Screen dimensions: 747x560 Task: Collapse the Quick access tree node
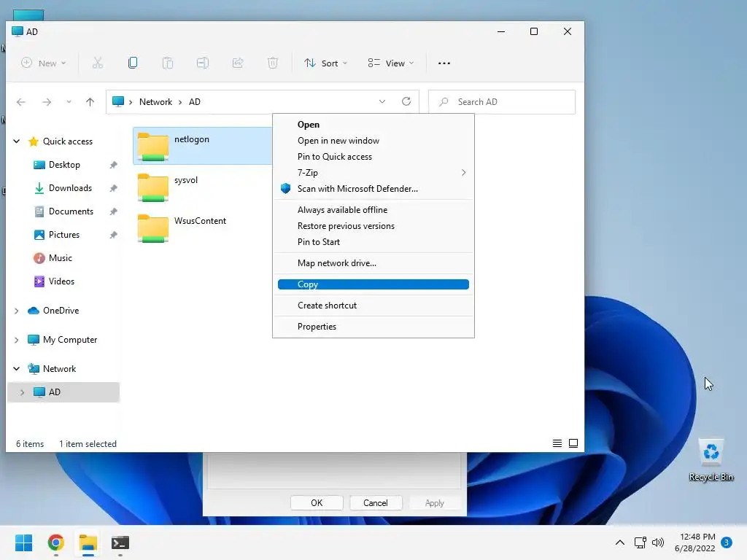coord(17,141)
